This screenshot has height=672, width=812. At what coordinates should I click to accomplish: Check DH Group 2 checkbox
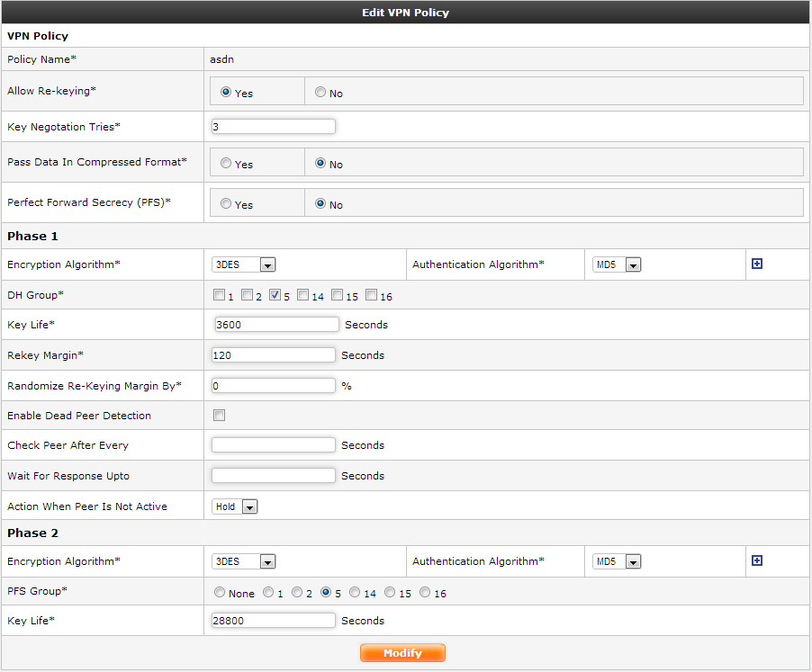click(248, 295)
